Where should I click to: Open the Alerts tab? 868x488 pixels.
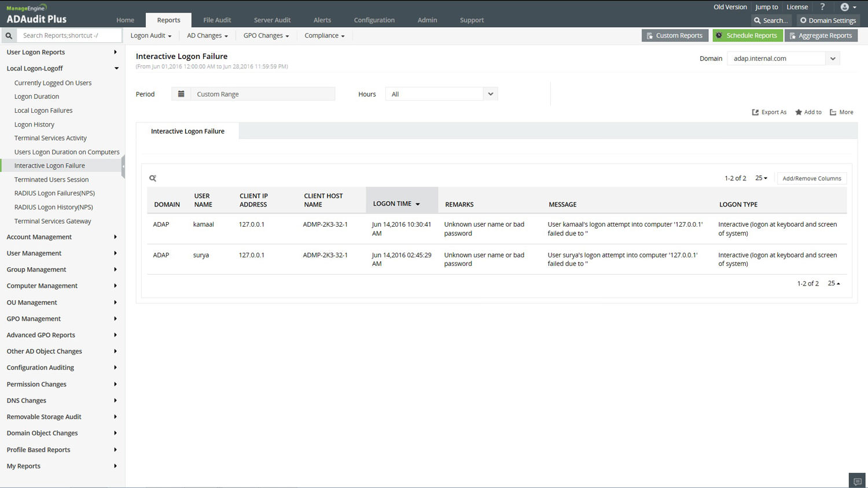[x=322, y=20]
